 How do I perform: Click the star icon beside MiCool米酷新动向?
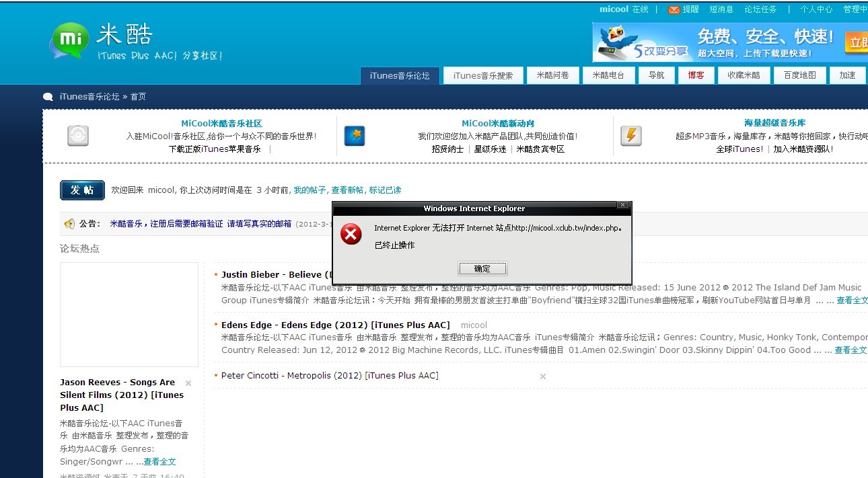355,136
